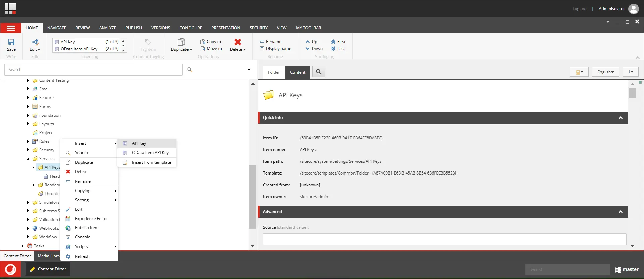Collapse the Quick Info section

pyautogui.click(x=621, y=118)
